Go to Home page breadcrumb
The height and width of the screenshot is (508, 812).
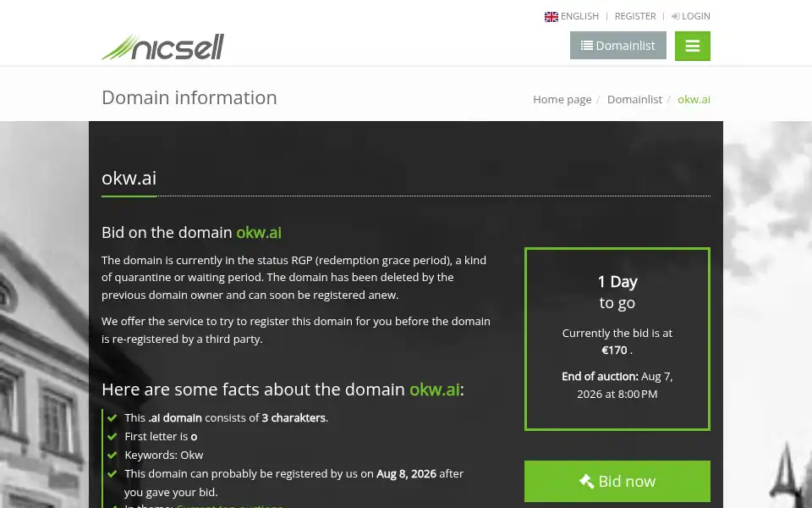[562, 99]
